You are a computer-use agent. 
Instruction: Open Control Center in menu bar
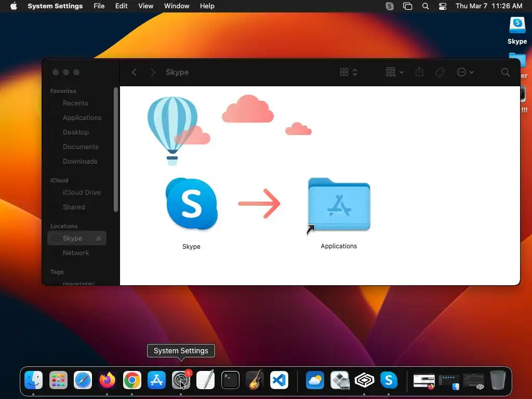click(x=443, y=6)
